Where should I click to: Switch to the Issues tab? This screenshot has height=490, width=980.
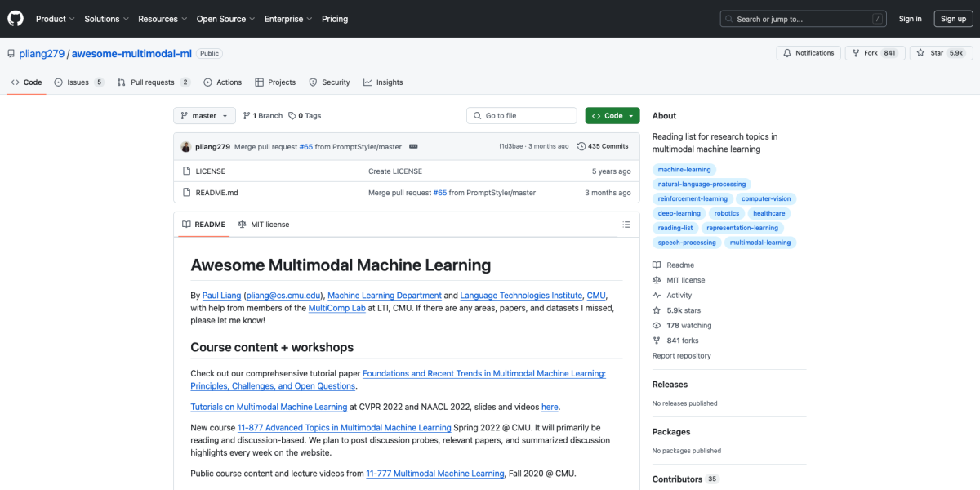[x=78, y=82]
